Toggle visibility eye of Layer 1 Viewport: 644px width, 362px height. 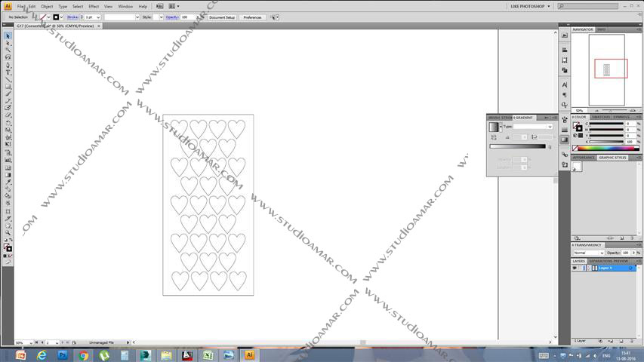[575, 268]
